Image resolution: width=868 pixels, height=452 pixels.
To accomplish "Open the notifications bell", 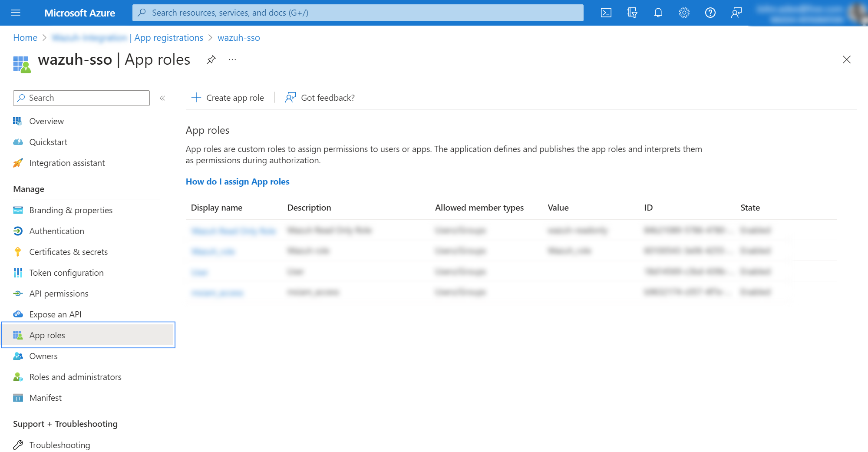I will click(658, 13).
